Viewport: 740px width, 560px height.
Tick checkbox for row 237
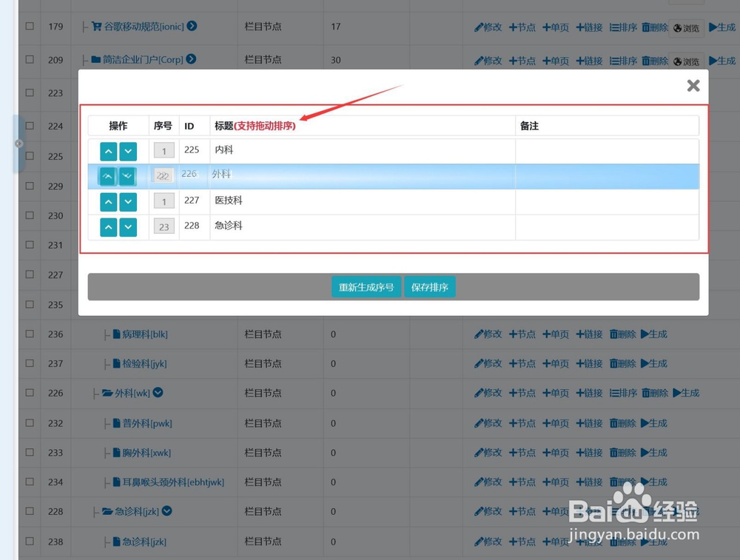[30, 363]
